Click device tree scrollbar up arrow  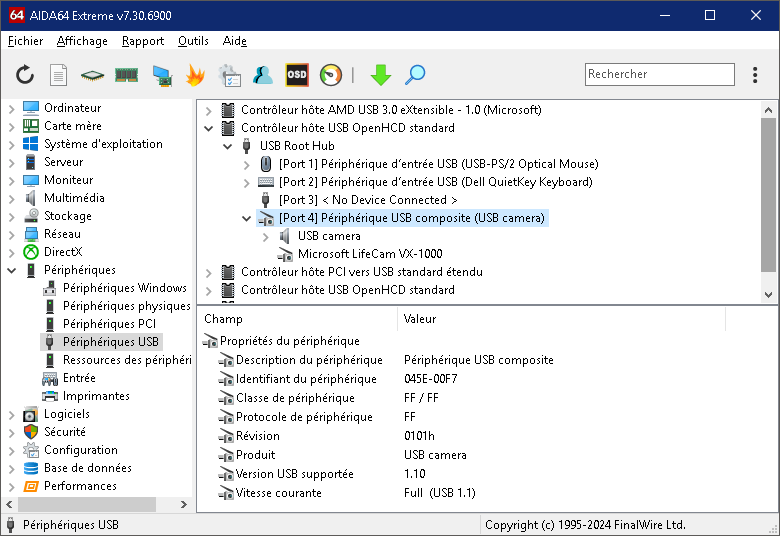[768, 110]
